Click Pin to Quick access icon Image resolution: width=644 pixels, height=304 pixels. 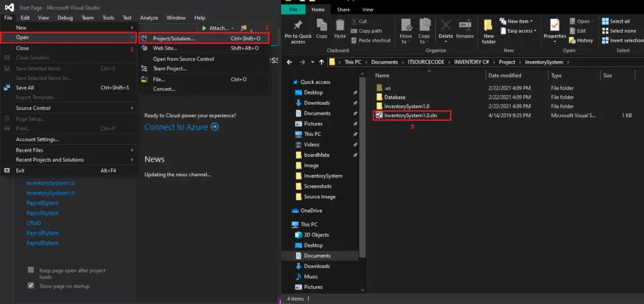coord(297,25)
